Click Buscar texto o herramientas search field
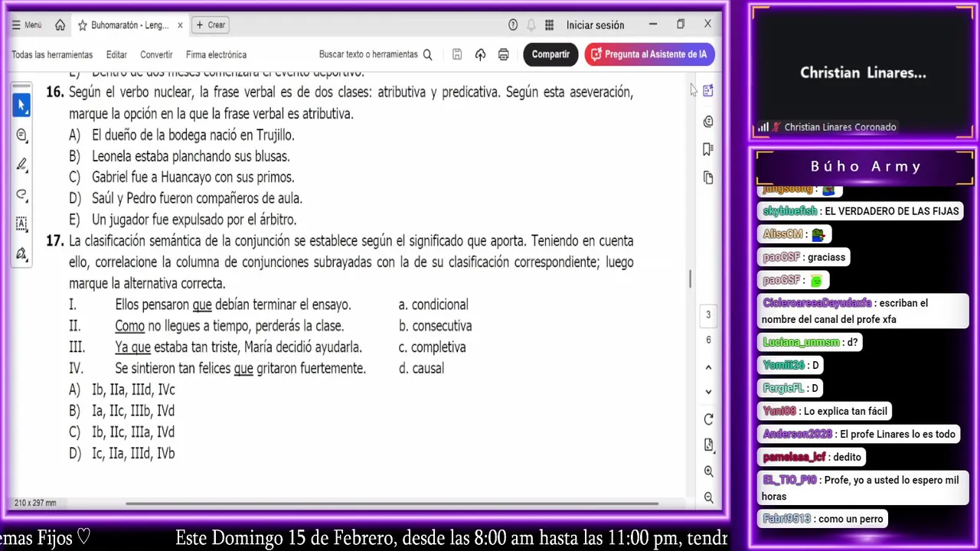 [375, 54]
